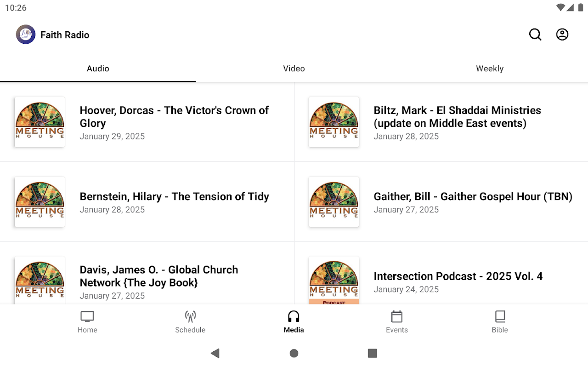Viewport: 588px width, 368px height.
Task: Open Biltz, Mark - El Shaddai Ministries episode
Action: click(x=441, y=122)
